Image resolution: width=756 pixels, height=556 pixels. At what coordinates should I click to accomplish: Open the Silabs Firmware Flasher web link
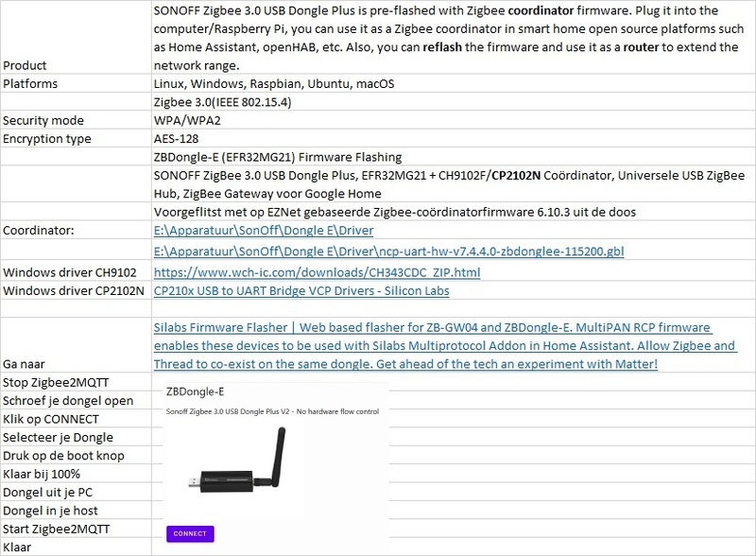point(445,345)
